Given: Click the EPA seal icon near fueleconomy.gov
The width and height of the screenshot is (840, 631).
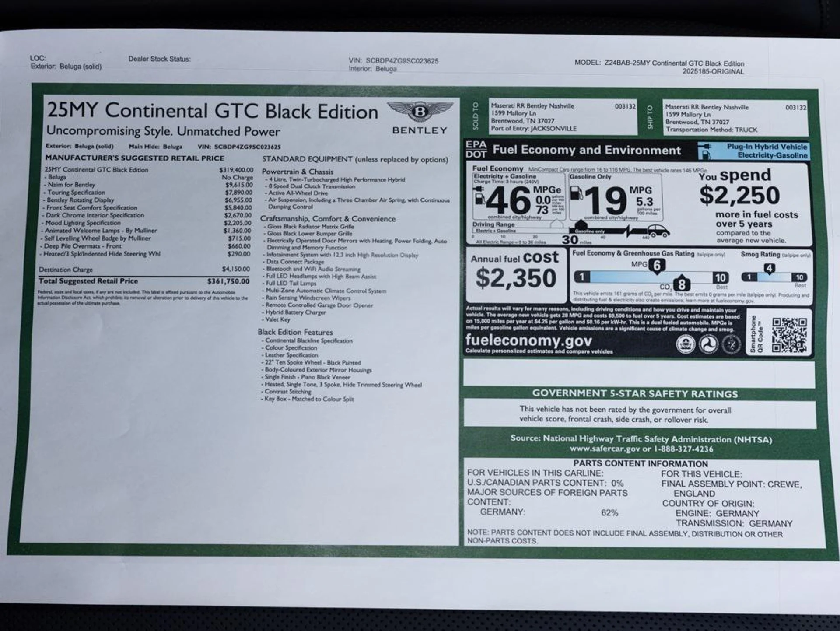Looking at the screenshot, I should (x=685, y=344).
